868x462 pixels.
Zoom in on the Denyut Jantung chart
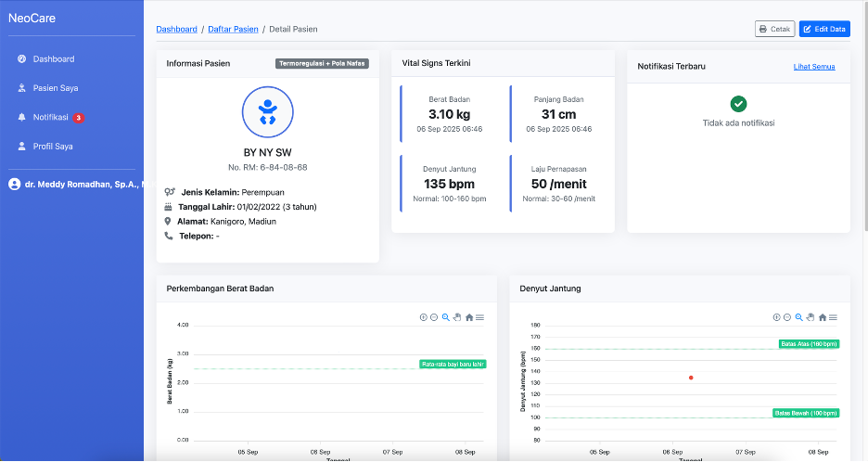[777, 317]
